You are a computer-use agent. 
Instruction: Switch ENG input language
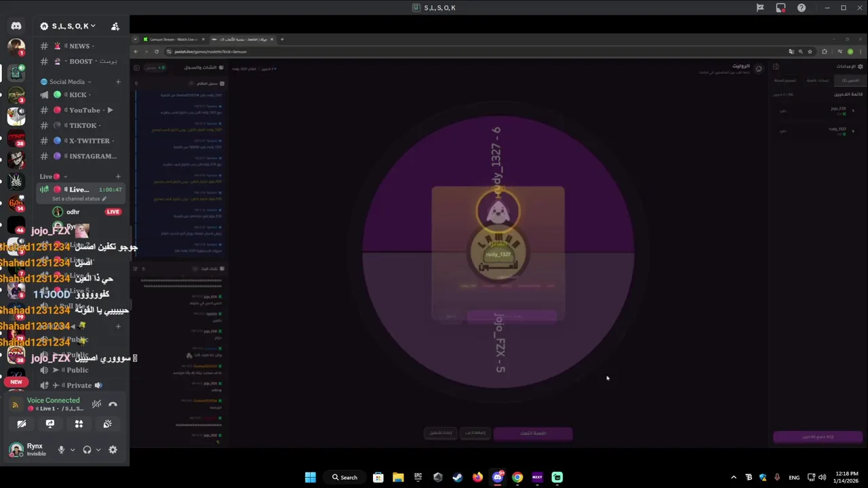click(794, 477)
